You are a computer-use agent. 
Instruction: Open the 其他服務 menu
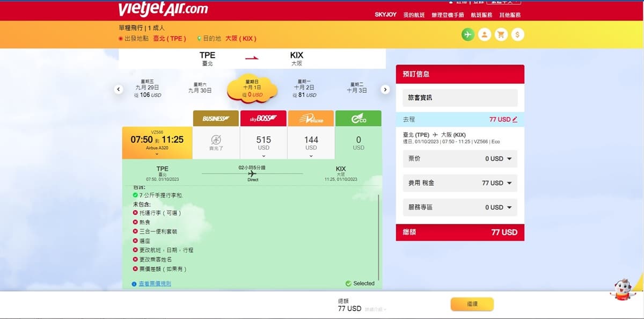[x=510, y=15]
